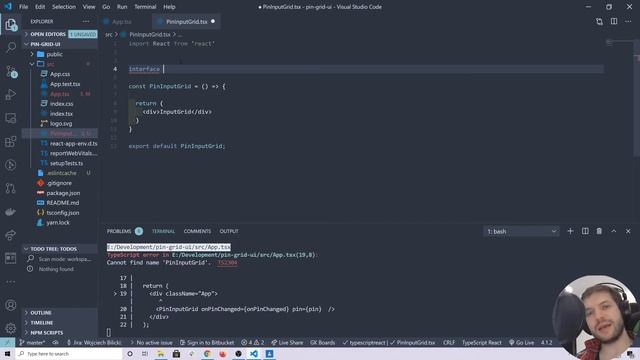Viewport: 640px width, 360px height.
Task: Open App.css in the explorer
Action: click(60, 74)
